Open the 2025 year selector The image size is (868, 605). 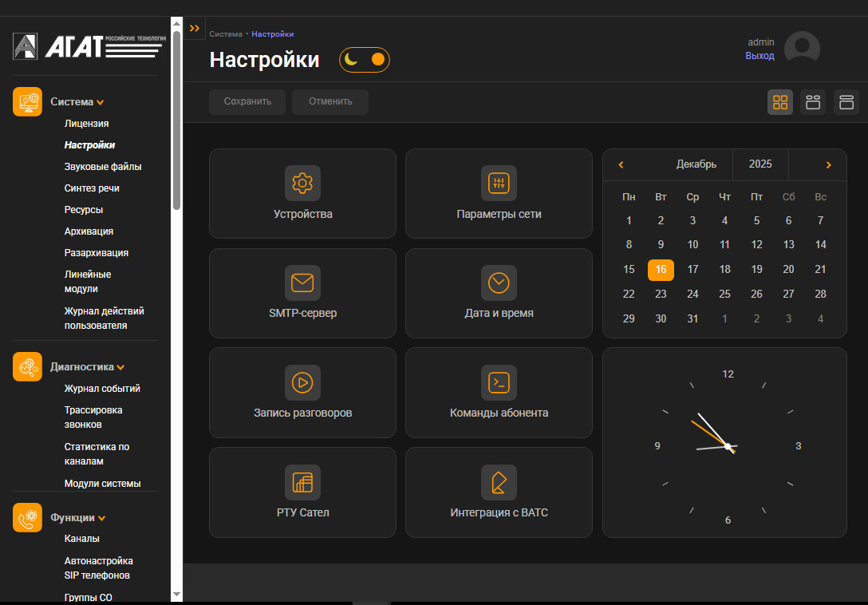click(760, 164)
